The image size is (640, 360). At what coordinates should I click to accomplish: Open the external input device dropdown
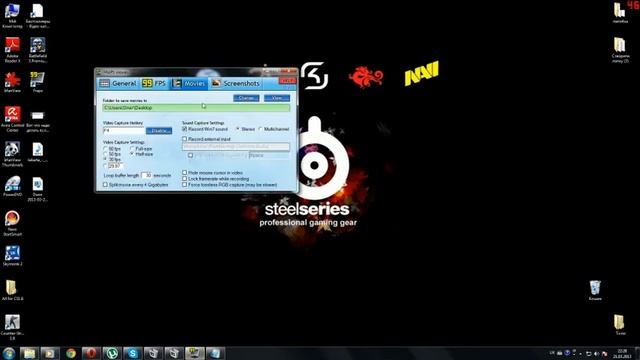pyautogui.click(x=236, y=147)
